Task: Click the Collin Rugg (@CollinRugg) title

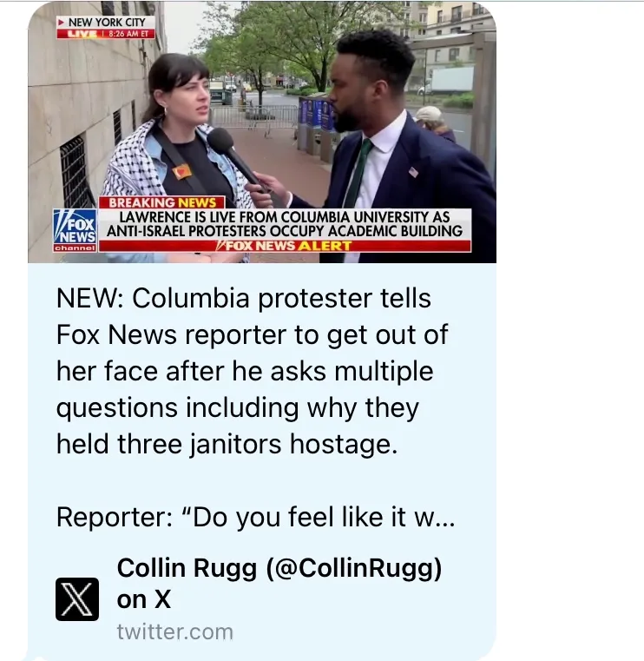Action: pyautogui.click(x=279, y=567)
